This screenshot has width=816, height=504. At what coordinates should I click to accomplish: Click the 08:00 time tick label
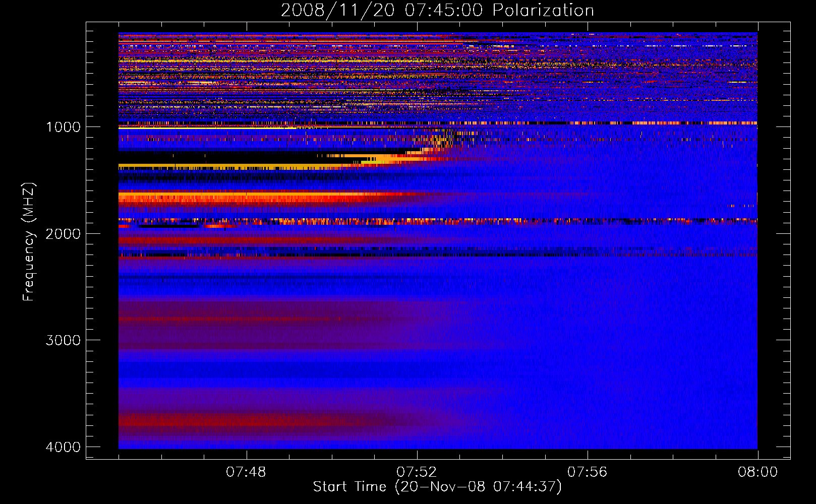pyautogui.click(x=758, y=472)
